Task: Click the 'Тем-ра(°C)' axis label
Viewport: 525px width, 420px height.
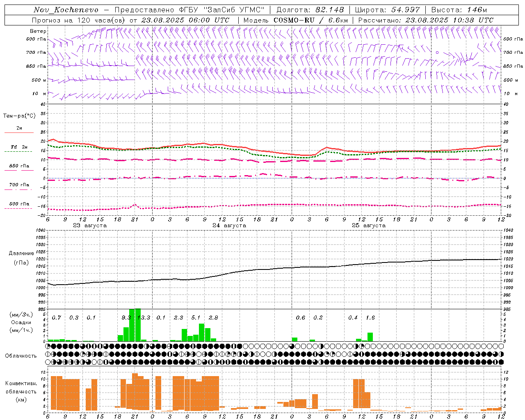Action: pos(19,116)
